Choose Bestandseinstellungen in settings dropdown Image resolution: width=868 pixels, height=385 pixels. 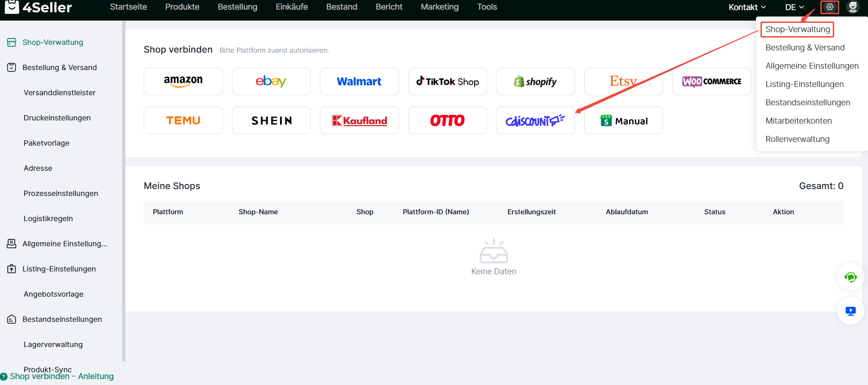coord(808,103)
